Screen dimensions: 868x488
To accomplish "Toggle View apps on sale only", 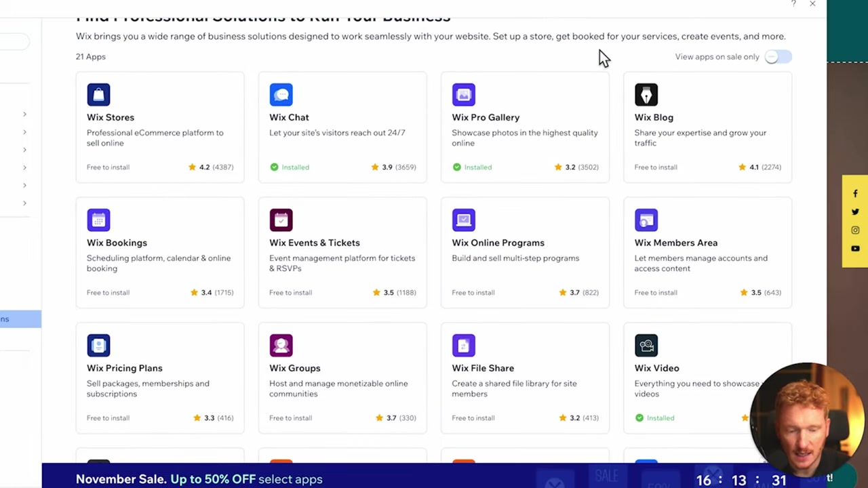I will click(x=778, y=57).
